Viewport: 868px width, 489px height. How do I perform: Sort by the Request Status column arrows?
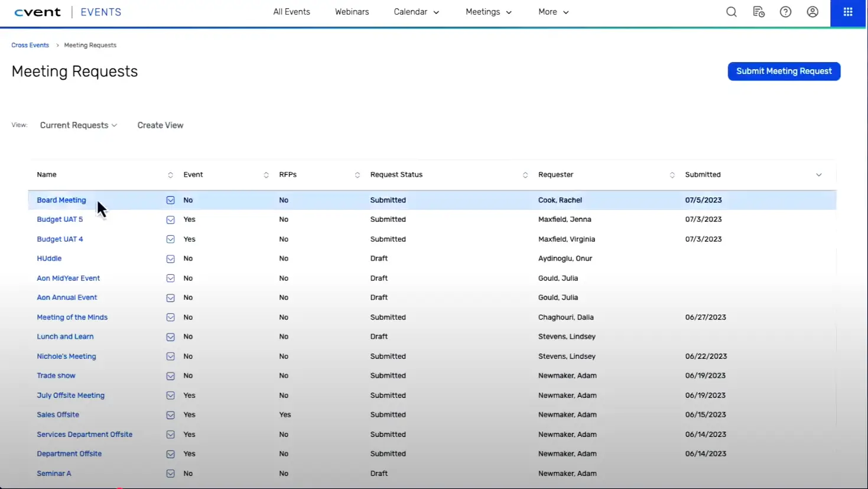[525, 175]
